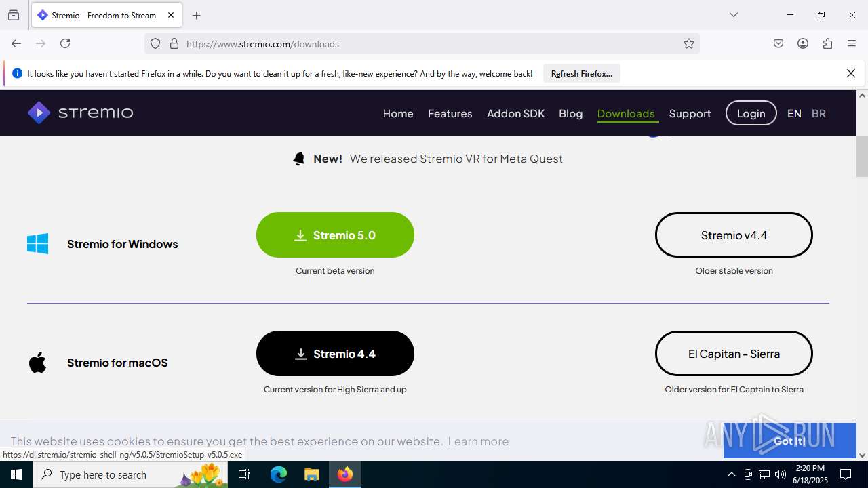Close the Stremio browser tab
The image size is (868, 488).
[171, 15]
